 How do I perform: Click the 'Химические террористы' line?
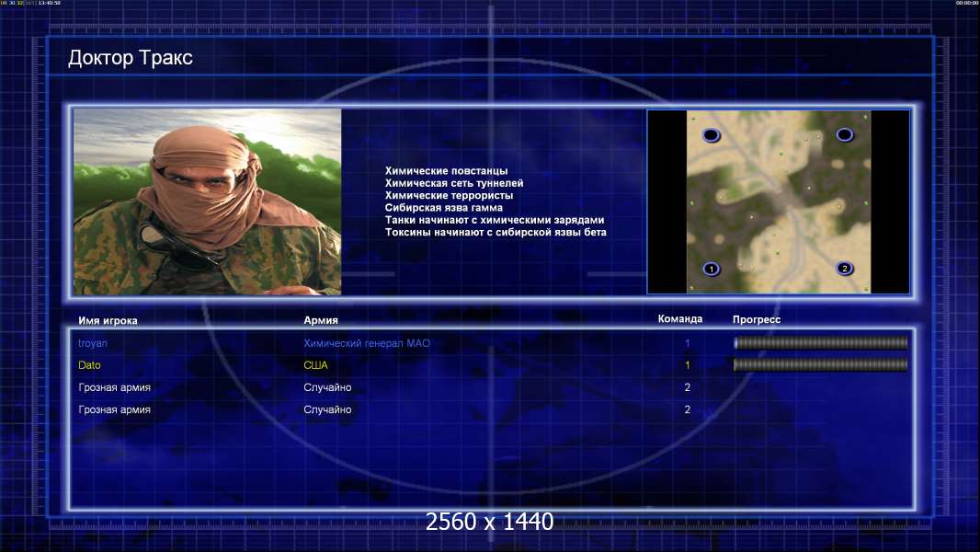[x=450, y=195]
